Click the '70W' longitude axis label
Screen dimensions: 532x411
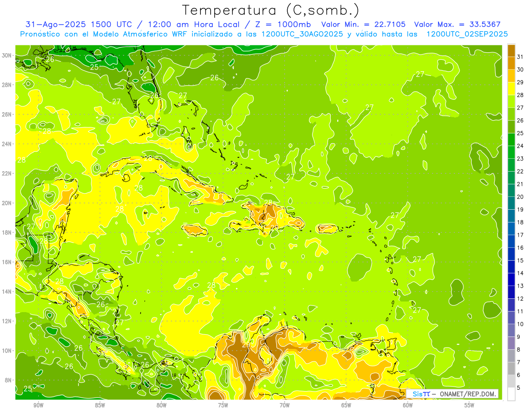[285, 405]
